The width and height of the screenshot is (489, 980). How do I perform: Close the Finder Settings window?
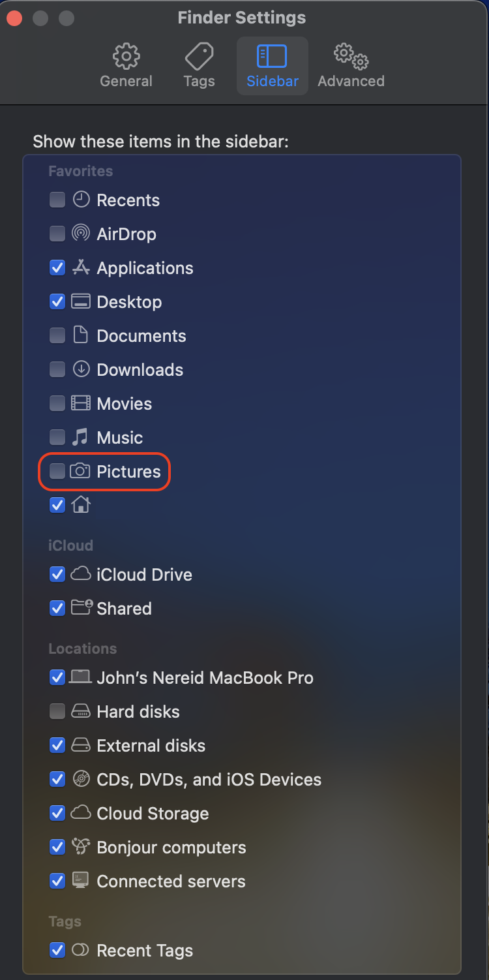(15, 18)
